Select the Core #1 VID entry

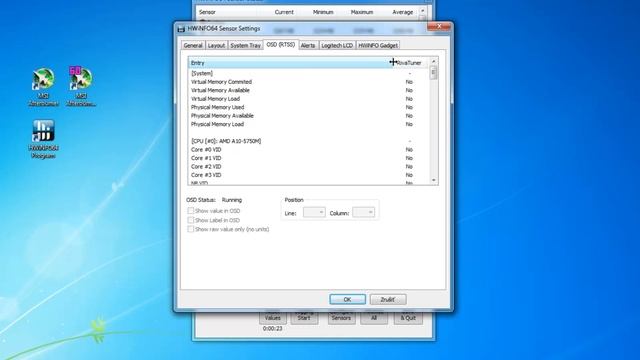coord(309,158)
